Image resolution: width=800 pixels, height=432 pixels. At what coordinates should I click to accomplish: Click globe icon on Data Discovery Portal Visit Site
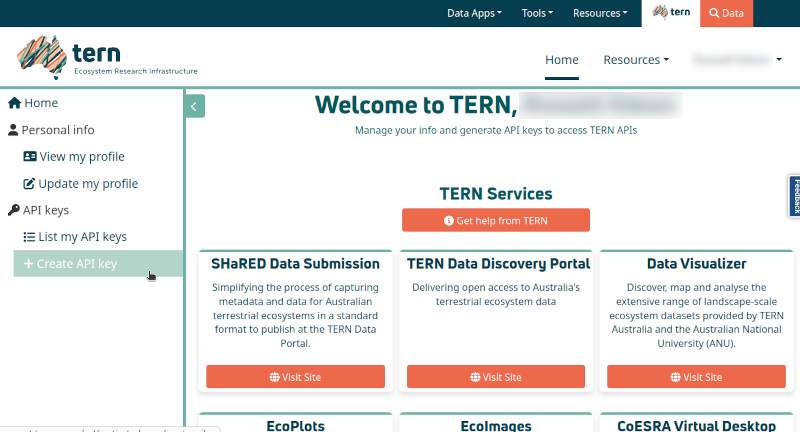(x=475, y=377)
